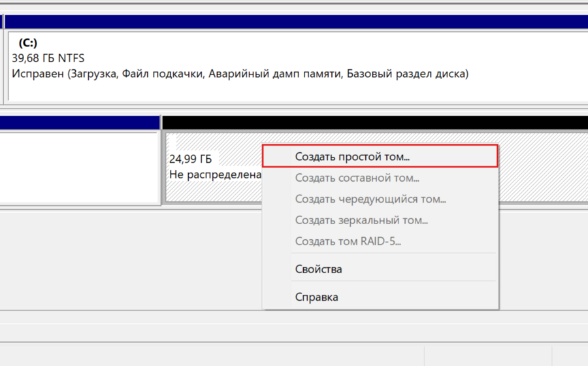Click blue header strip of the lower-left partition
Viewport: 588px width, 366px height.
[x=78, y=122]
